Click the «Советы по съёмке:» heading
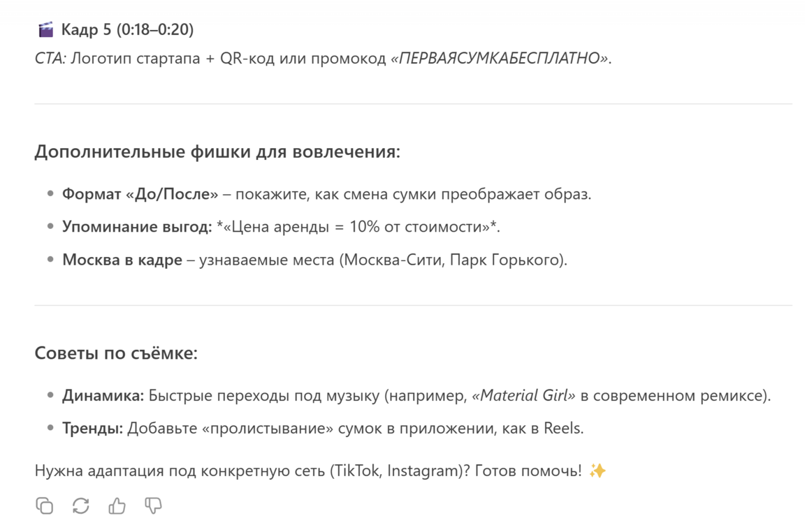This screenshot has width=805, height=532. (116, 353)
